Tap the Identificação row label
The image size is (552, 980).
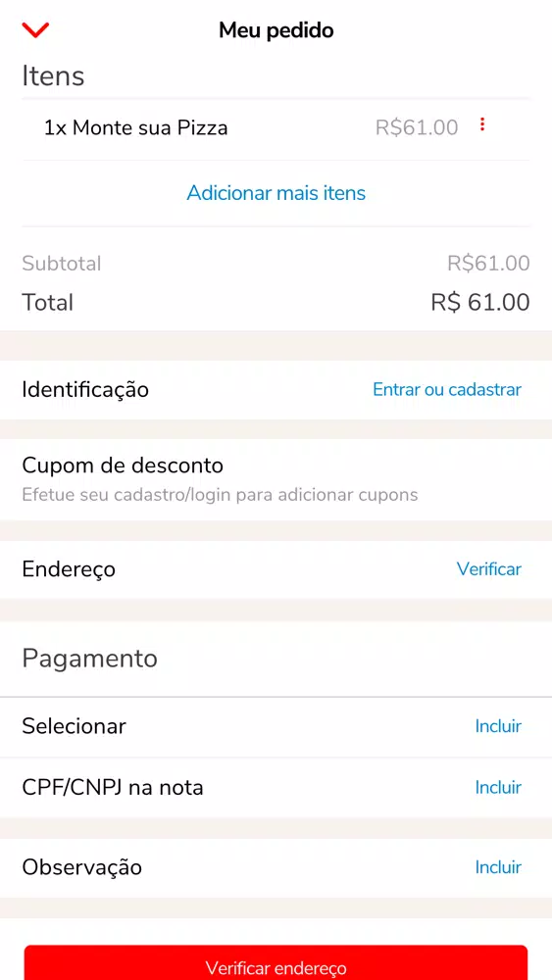click(x=85, y=389)
